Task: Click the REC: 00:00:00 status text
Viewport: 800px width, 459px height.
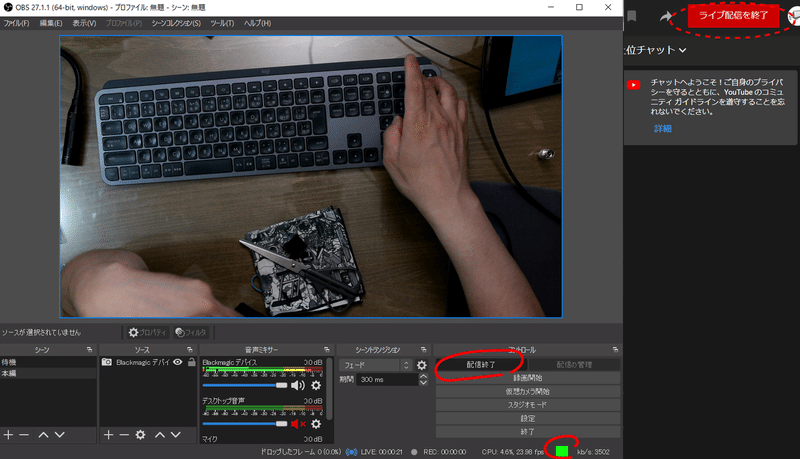Action: click(x=444, y=452)
